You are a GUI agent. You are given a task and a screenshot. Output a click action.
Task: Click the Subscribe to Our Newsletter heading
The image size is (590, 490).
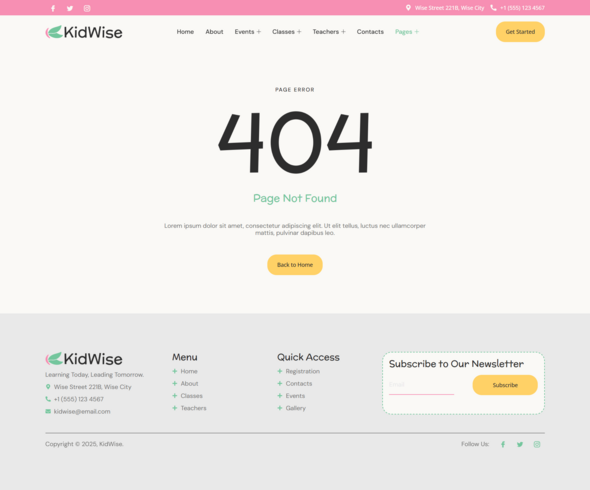pyautogui.click(x=456, y=364)
